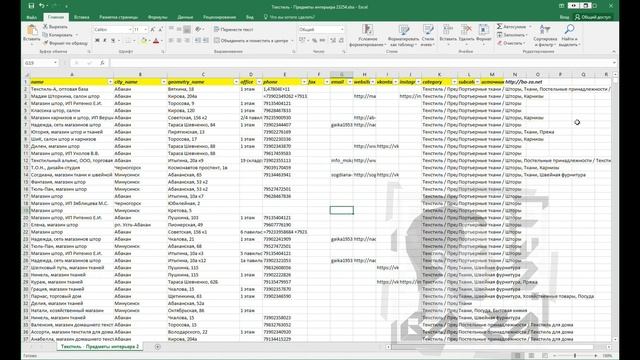Click the Вставить (Paste) clipboard icon

[31, 30]
